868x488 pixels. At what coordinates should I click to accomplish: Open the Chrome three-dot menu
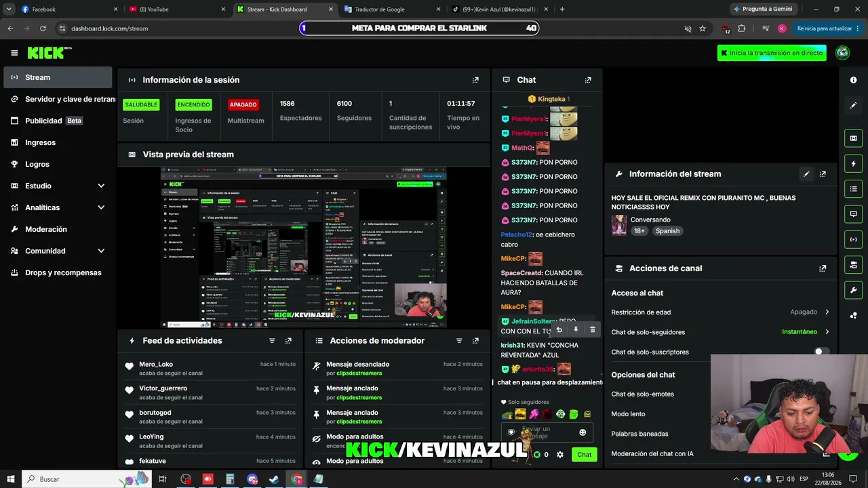[x=857, y=28]
